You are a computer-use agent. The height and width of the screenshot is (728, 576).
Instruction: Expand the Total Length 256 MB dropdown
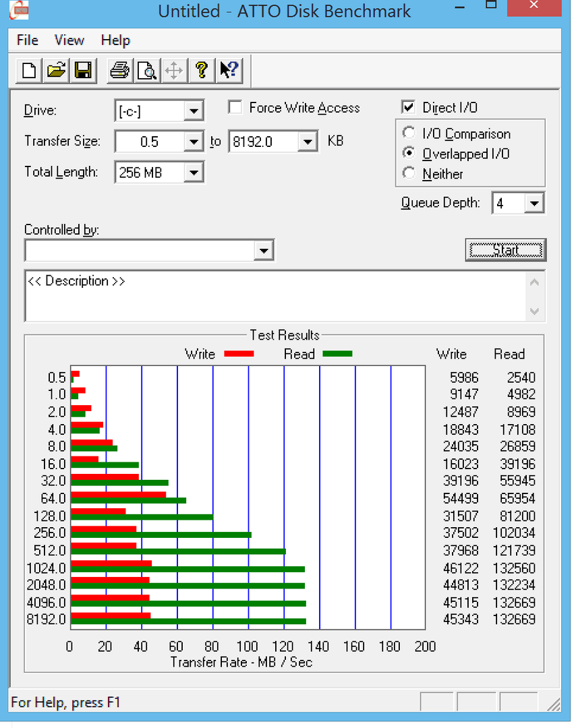coord(194,173)
